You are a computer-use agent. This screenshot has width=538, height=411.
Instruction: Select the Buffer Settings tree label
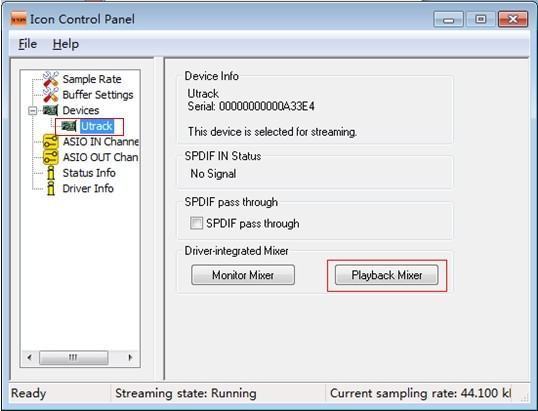(x=98, y=95)
